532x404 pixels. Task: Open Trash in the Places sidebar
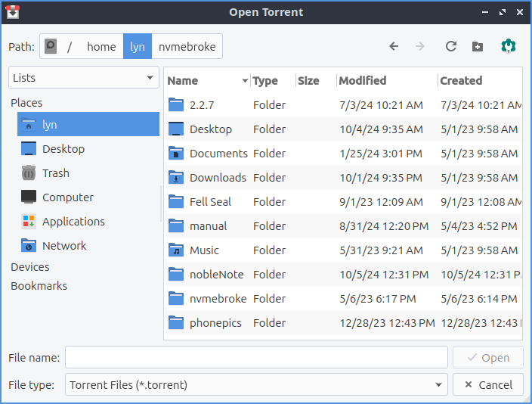(55, 173)
